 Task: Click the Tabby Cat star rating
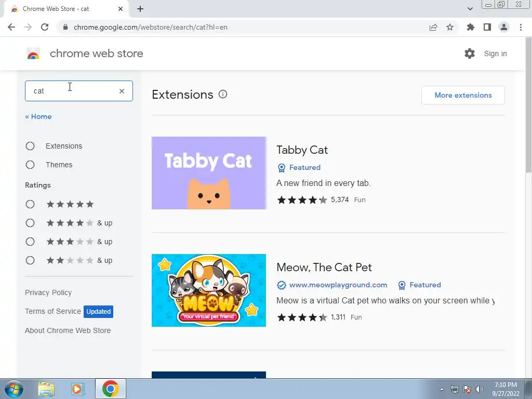(x=302, y=200)
